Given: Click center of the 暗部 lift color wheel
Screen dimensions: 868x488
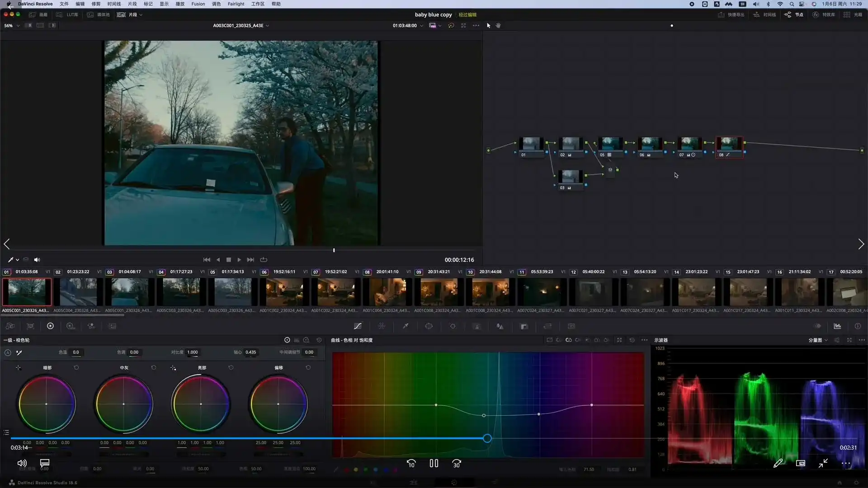Looking at the screenshot, I should coord(46,404).
